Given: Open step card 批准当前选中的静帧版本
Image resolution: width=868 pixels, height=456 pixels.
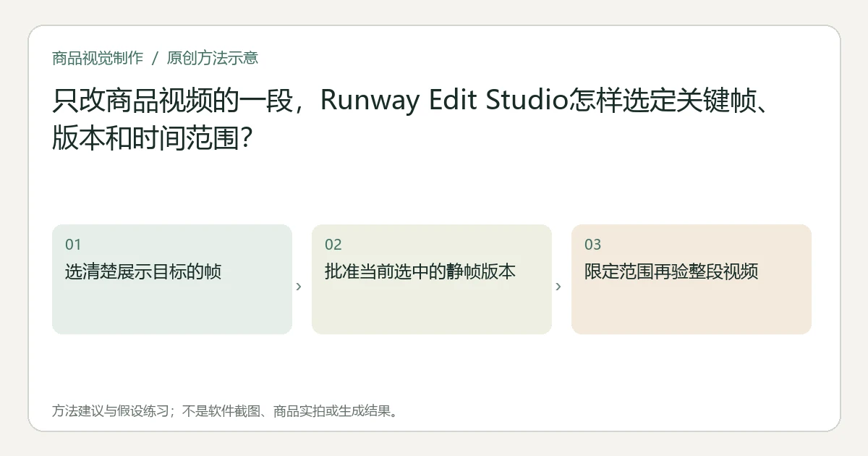Looking at the screenshot, I should click(x=432, y=279).
